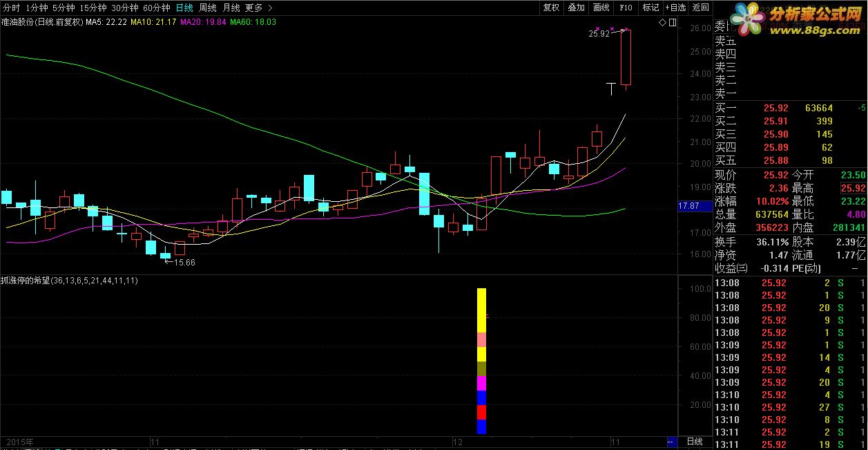Select the 1分钟 period tab

click(37, 8)
